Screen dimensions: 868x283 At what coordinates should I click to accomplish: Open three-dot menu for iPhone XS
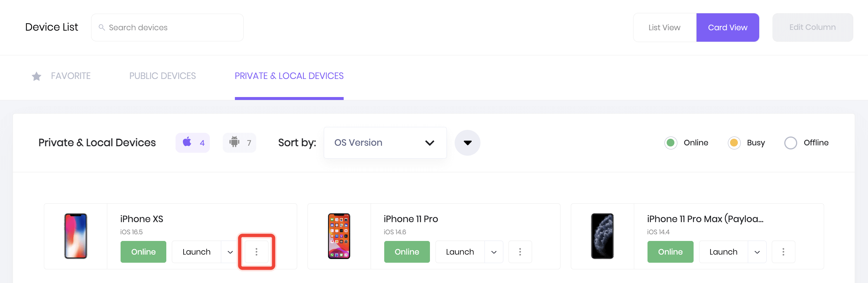coord(256,252)
